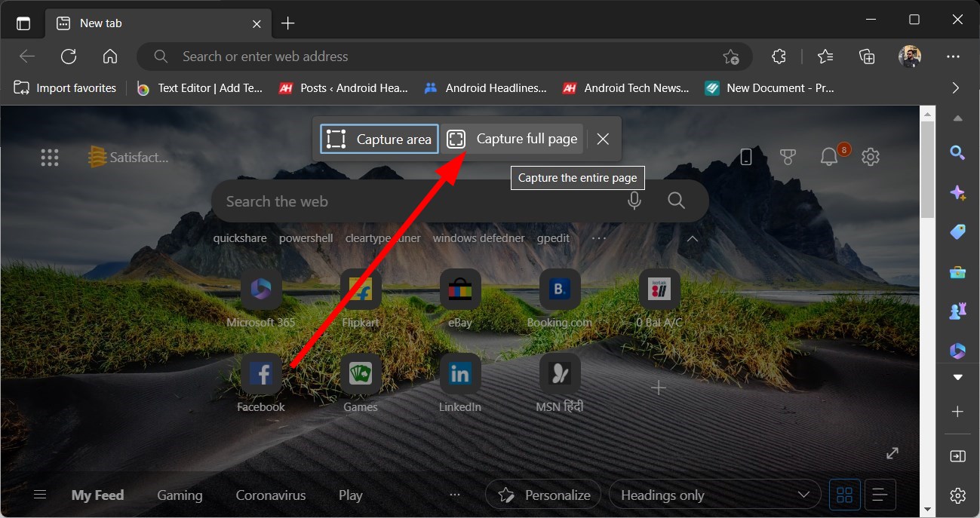980x518 pixels.
Task: Refresh the page
Action: click(x=69, y=57)
